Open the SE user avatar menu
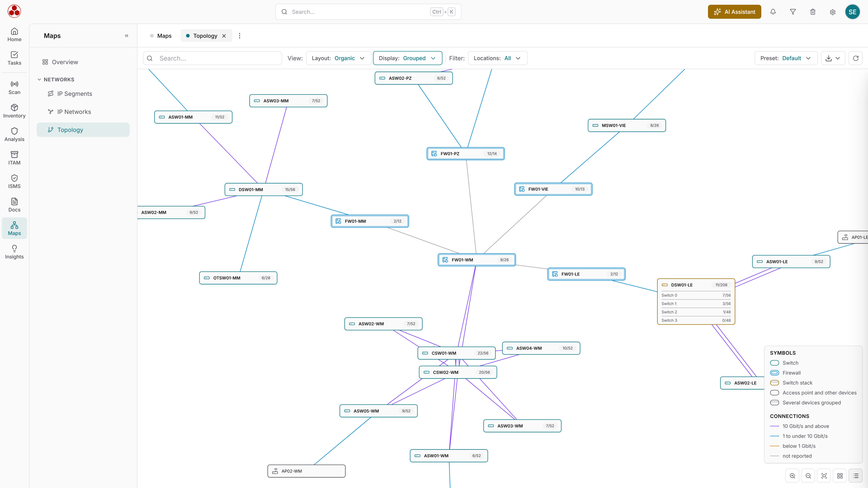The height and width of the screenshot is (488, 868). [x=852, y=12]
